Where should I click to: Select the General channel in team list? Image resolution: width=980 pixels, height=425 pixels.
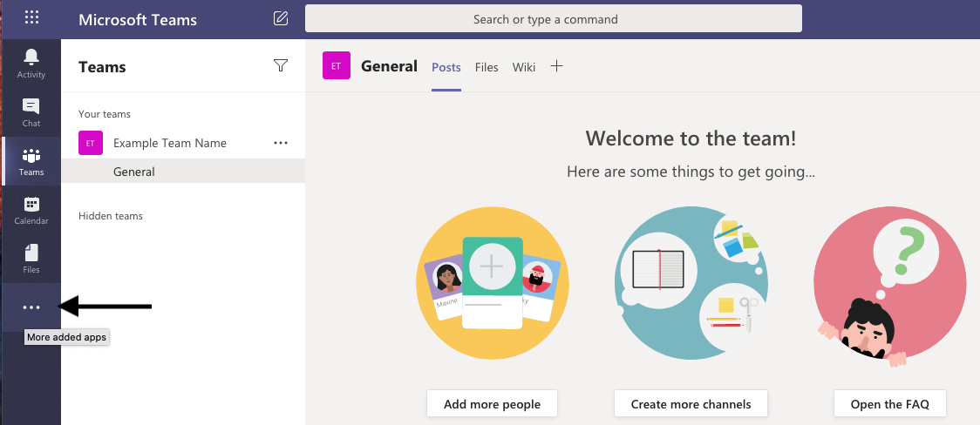(183, 172)
